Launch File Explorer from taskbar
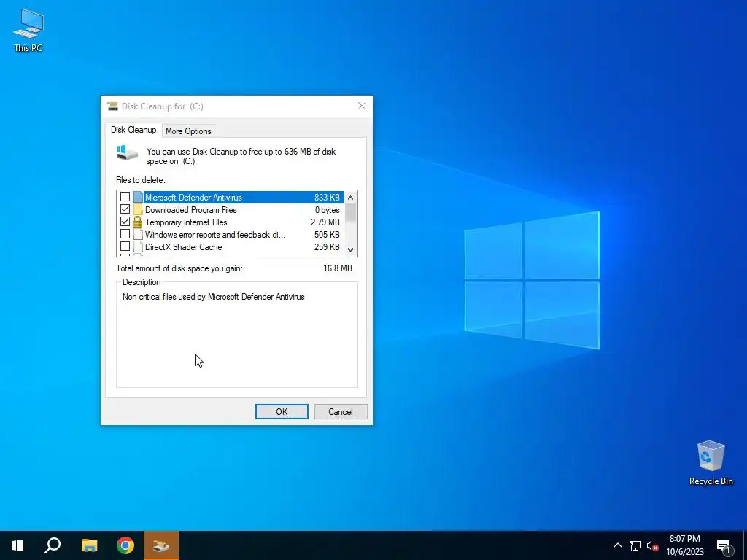Screen dimensions: 747x560 [x=89, y=545]
